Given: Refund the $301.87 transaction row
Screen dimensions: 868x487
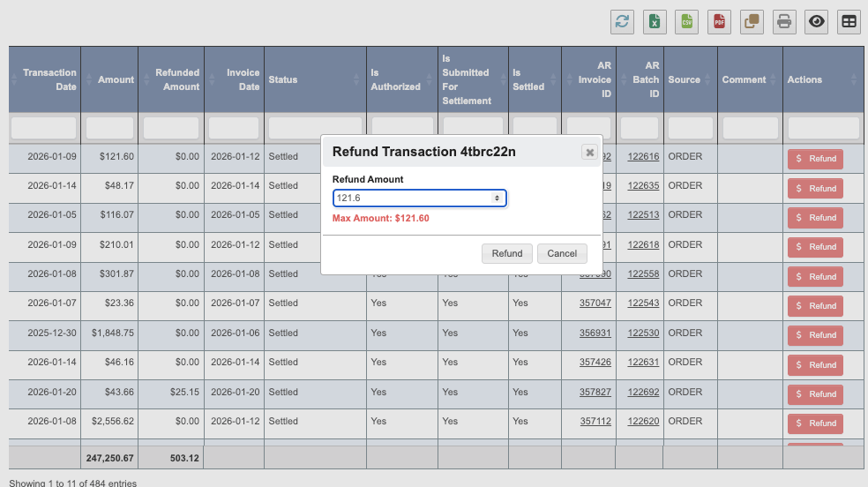Looking at the screenshot, I should [815, 277].
